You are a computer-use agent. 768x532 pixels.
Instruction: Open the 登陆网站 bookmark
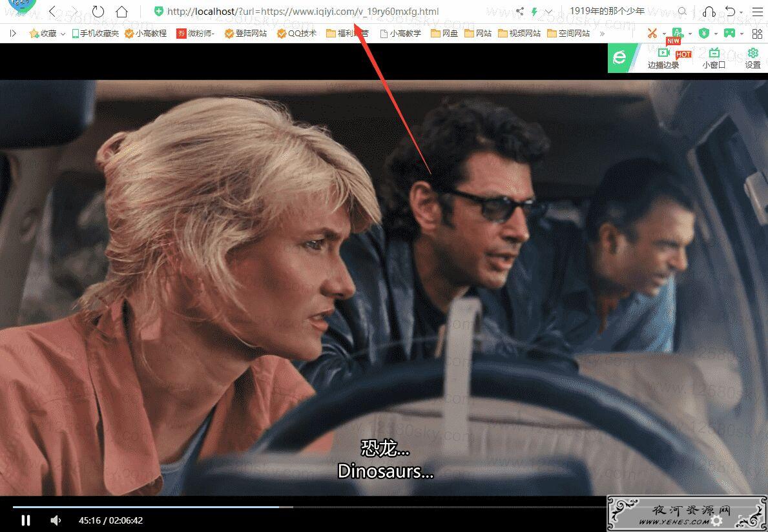pos(246,34)
